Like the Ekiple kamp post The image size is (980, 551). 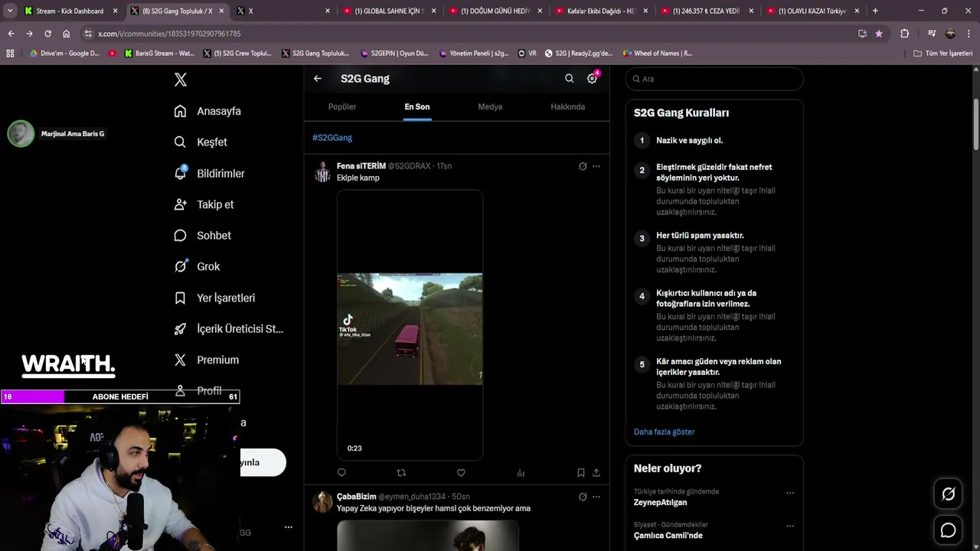click(x=461, y=473)
